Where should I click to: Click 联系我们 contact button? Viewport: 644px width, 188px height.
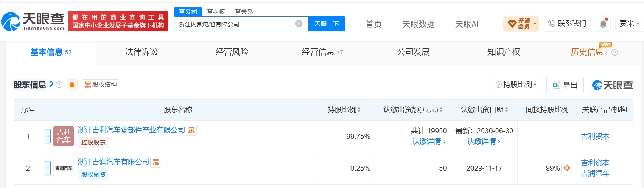[x=567, y=24]
